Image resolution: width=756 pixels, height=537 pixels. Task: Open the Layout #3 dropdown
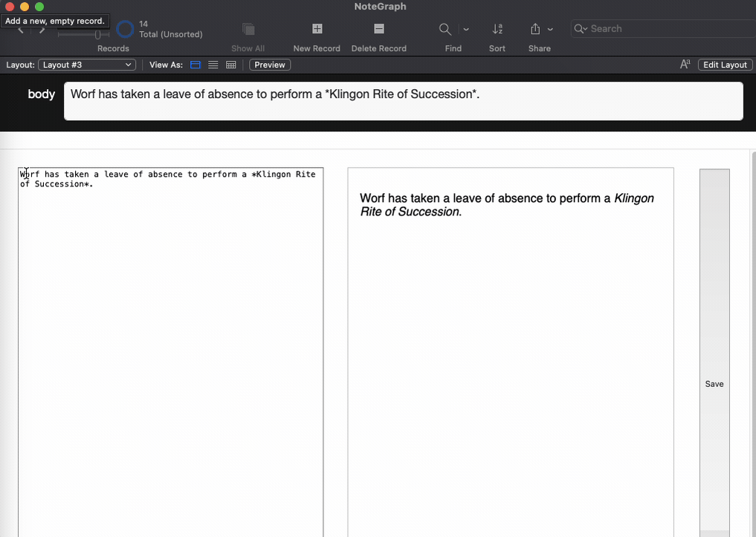87,65
